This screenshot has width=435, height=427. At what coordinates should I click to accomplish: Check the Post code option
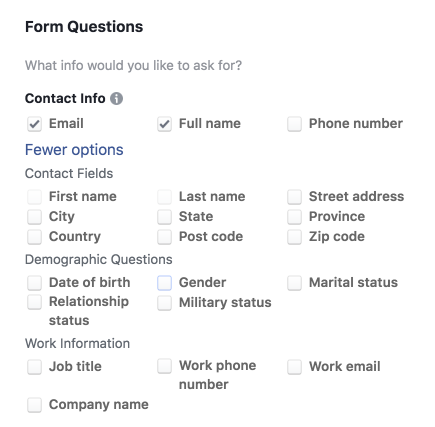(x=164, y=237)
